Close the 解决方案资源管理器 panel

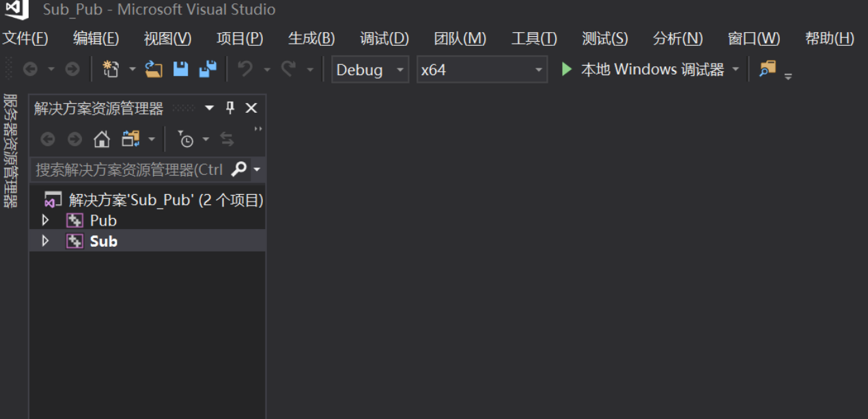pyautogui.click(x=251, y=108)
